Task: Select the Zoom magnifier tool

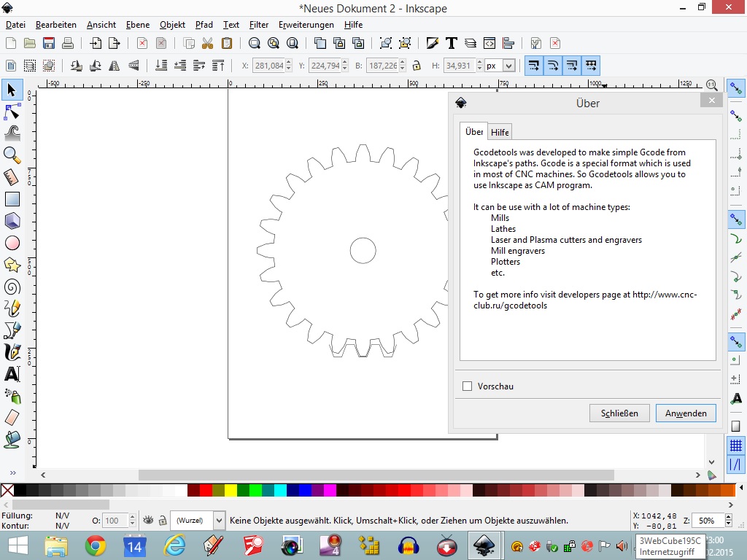Action: click(x=12, y=155)
